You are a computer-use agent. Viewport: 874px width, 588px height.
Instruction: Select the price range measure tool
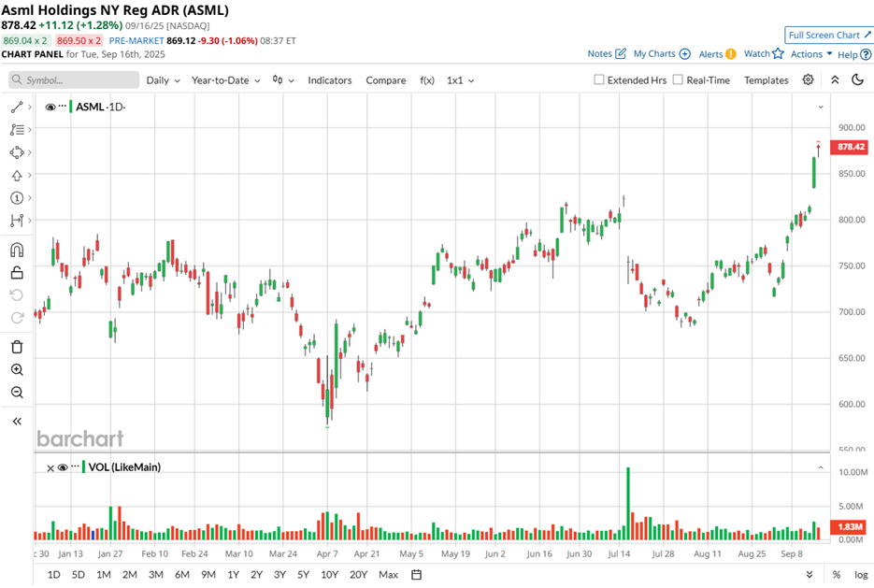17,221
